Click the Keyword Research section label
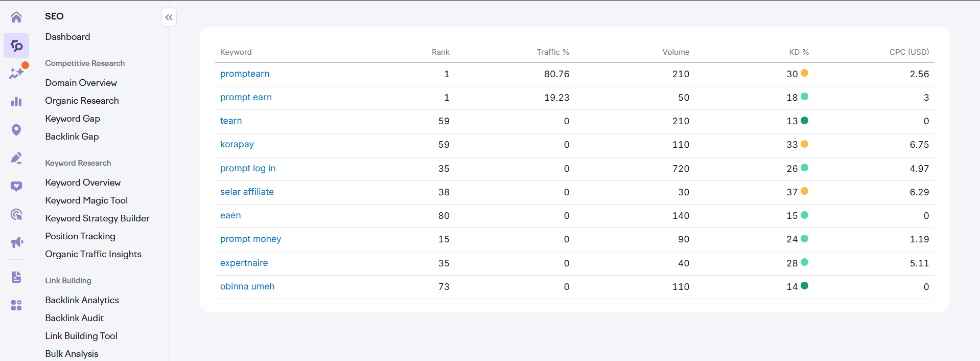The width and height of the screenshot is (980, 361). (78, 163)
